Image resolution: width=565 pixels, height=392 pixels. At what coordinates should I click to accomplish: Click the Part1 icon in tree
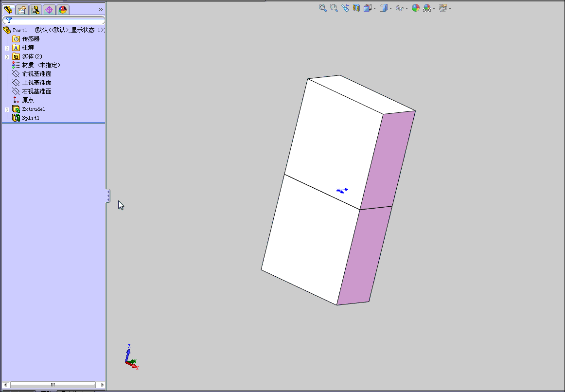(x=7, y=30)
